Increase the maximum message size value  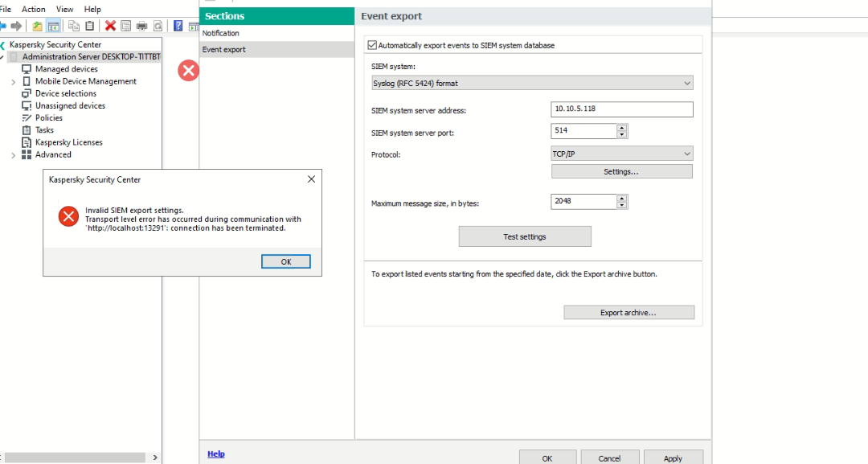(621, 198)
